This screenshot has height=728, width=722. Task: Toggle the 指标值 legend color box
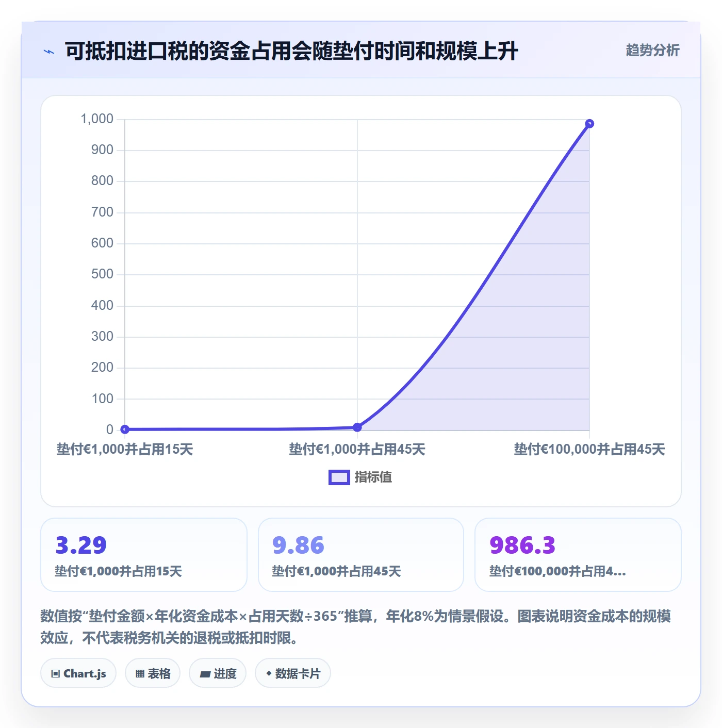pos(339,477)
